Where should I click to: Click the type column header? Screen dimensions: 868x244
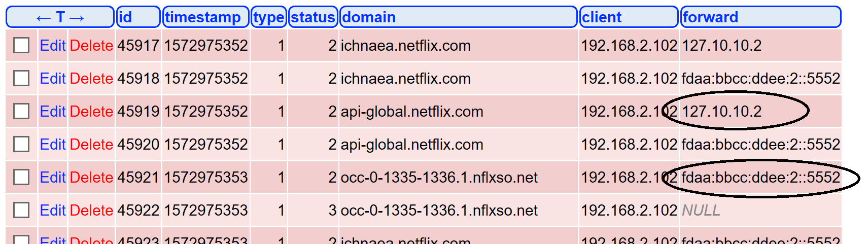(268, 17)
